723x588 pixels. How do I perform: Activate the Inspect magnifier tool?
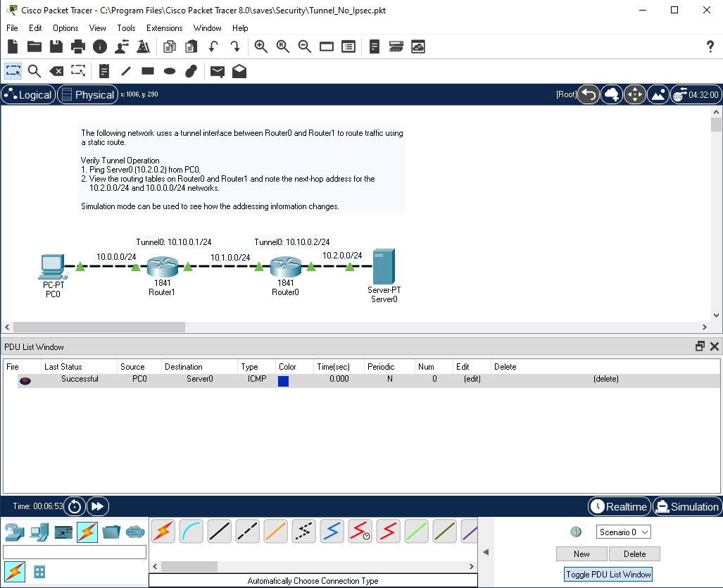34,71
